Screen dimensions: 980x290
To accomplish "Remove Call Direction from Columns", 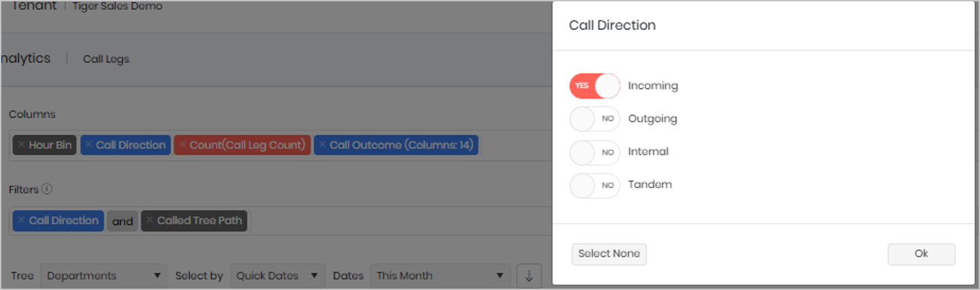I will 88,145.
